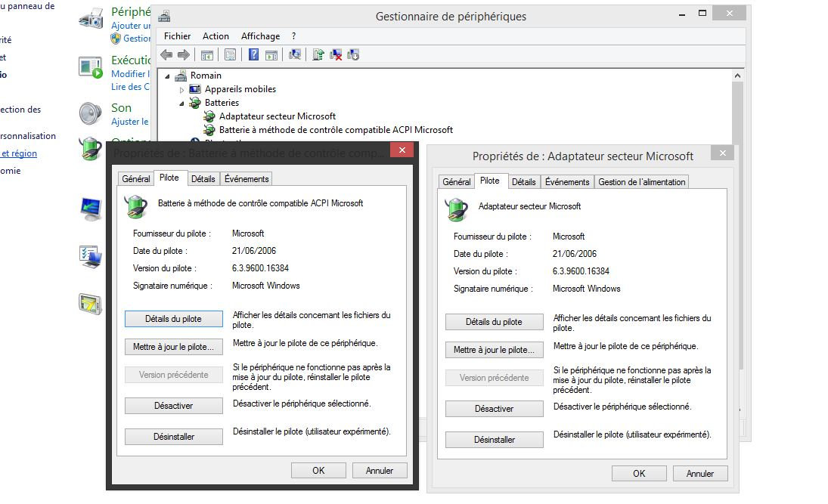The height and width of the screenshot is (504, 828).
Task: Select the Appareils mobiles tree label
Action: pos(240,89)
